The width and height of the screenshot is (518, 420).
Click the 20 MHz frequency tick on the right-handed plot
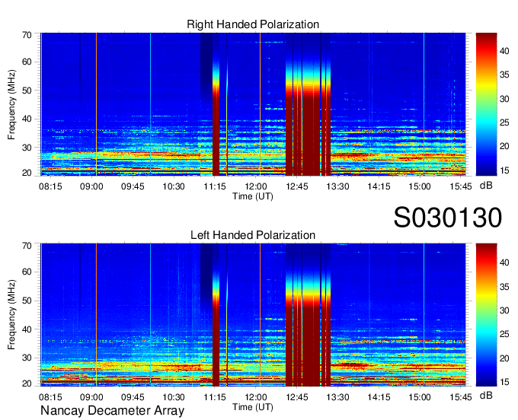(27, 173)
